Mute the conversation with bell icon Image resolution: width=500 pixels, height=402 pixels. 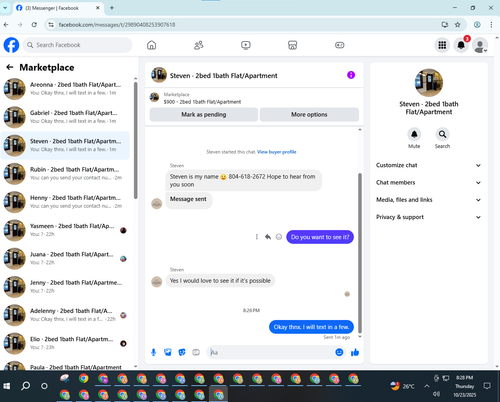(x=414, y=134)
